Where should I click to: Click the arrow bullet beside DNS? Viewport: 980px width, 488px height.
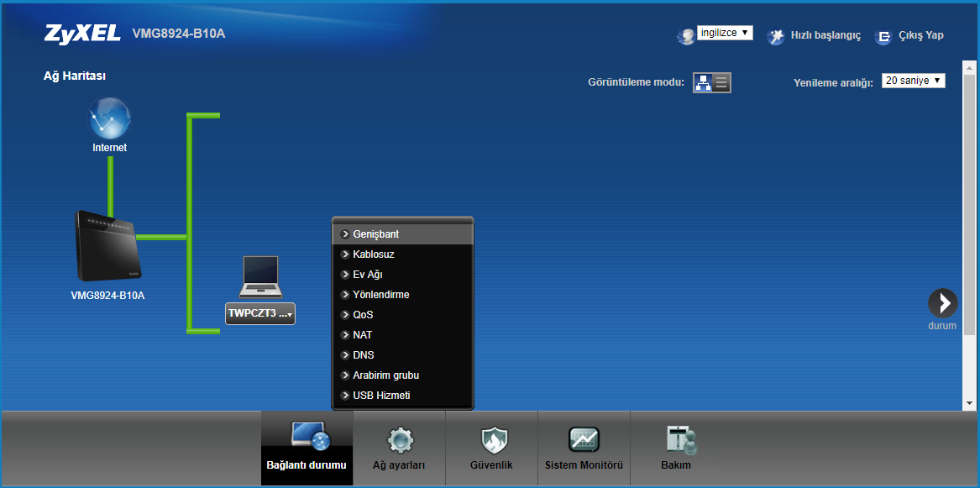tap(344, 355)
